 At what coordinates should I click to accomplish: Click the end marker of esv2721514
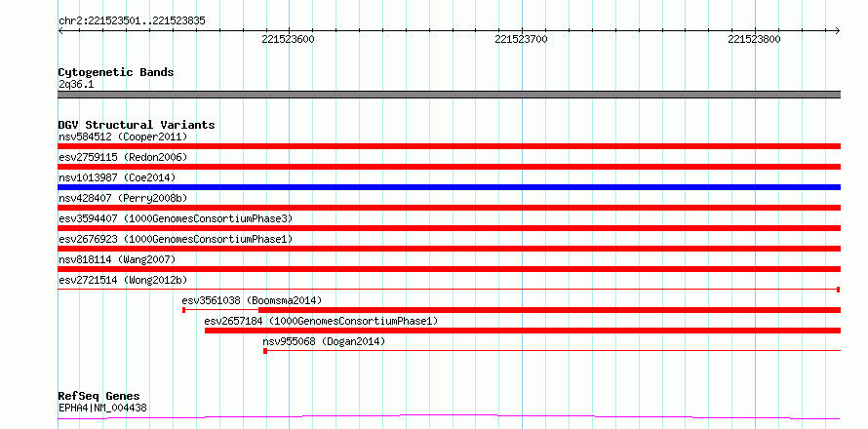coord(839,290)
